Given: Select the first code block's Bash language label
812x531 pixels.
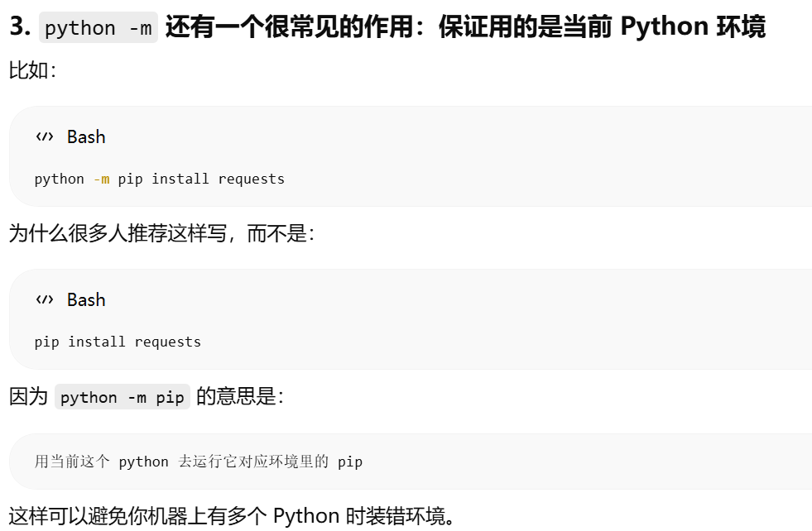Looking at the screenshot, I should [x=86, y=137].
